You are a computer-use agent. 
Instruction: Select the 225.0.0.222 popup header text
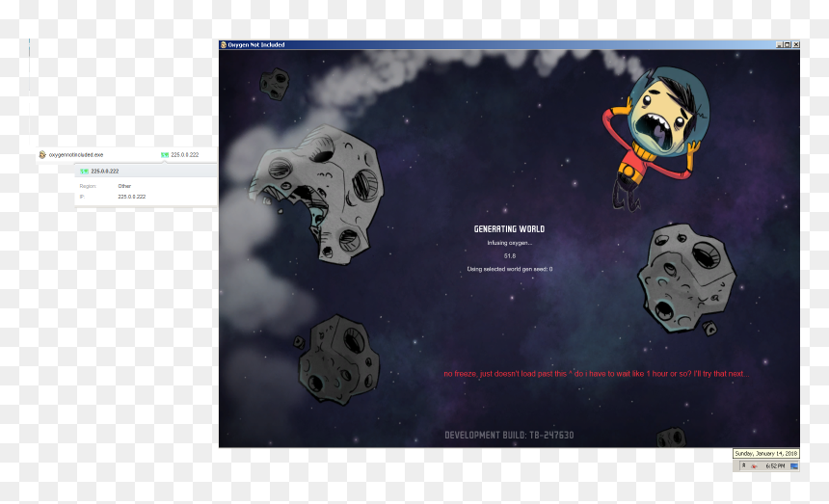point(105,172)
